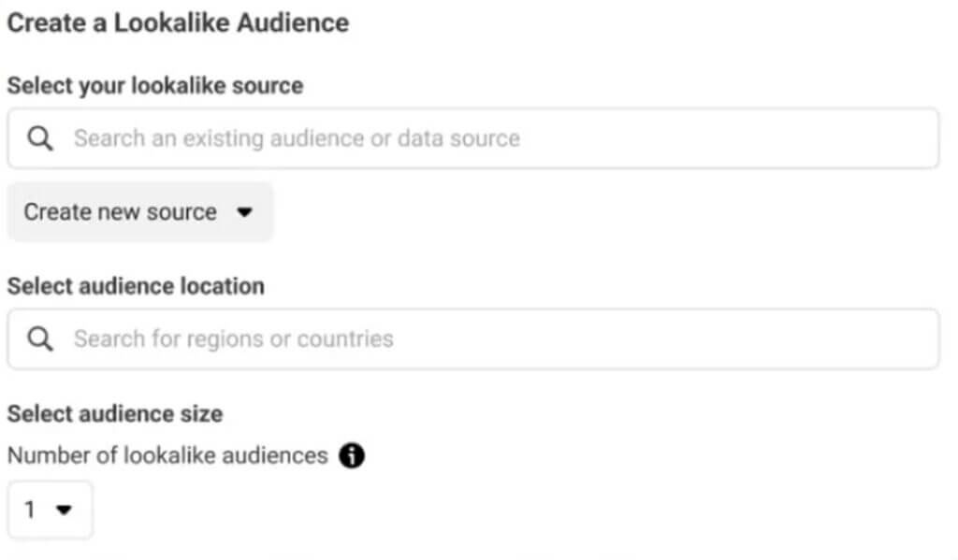Collapse the Create new source disclosure arrow
Viewport: 958px width, 560px height.
coord(244,212)
